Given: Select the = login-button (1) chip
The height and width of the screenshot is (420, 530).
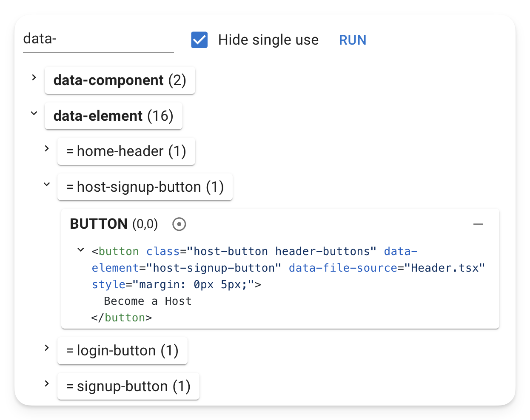Looking at the screenshot, I should tap(123, 351).
